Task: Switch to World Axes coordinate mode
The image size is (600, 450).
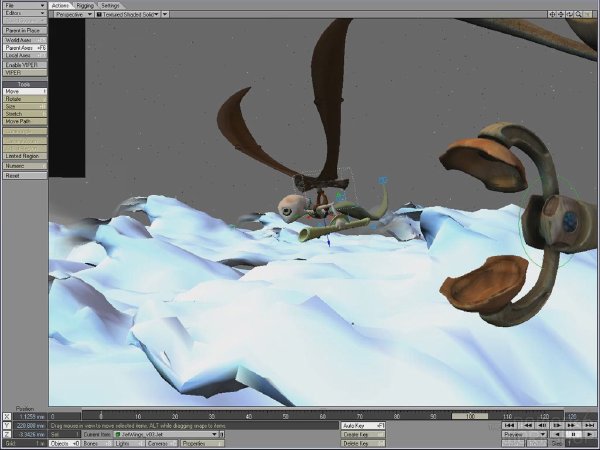Action: [25, 40]
